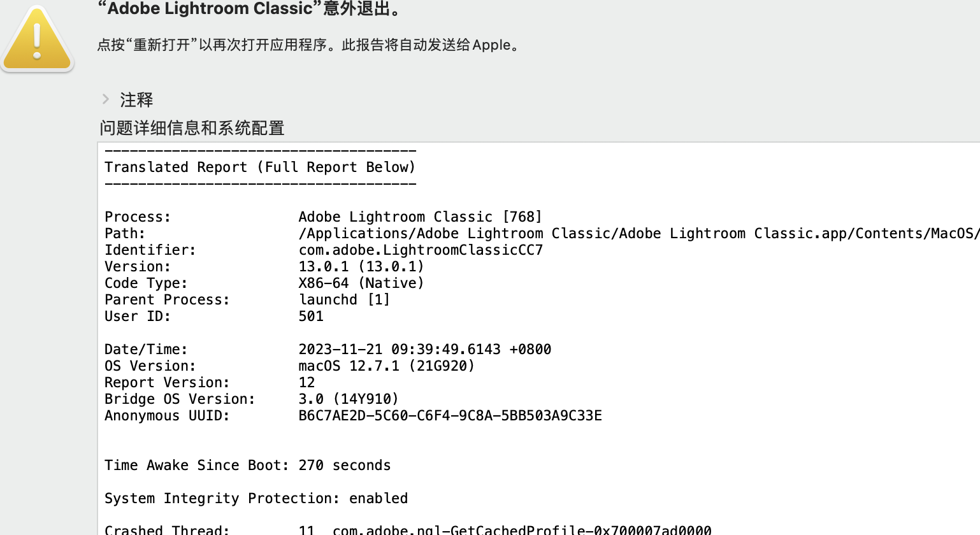
Task: Click the Bridge OS Version 3.0 value
Action: (348, 399)
